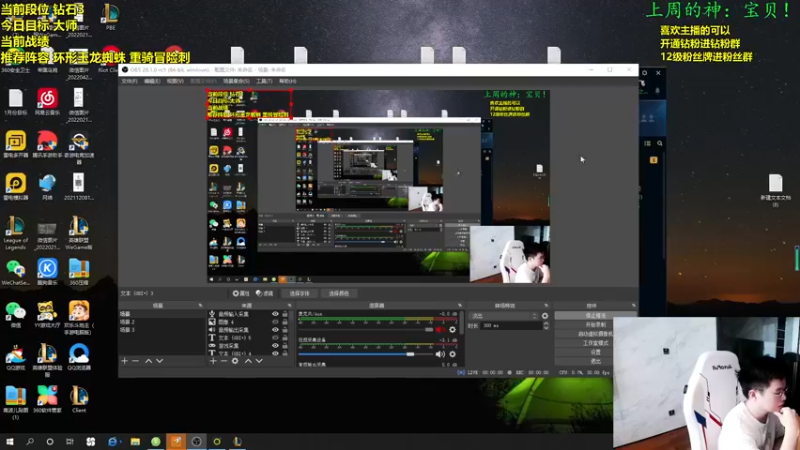
Task: Add a new source with the plus icon
Action: click(x=213, y=361)
